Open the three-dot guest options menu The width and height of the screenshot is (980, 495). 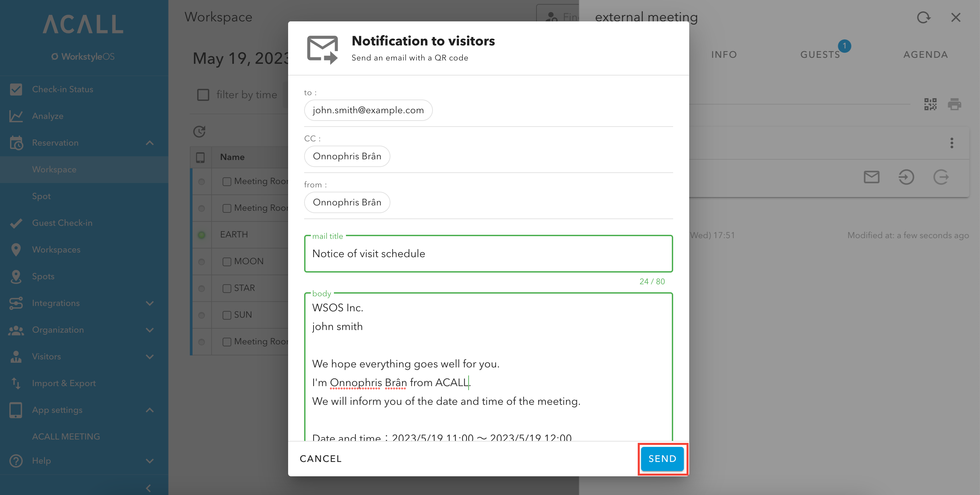pos(952,143)
